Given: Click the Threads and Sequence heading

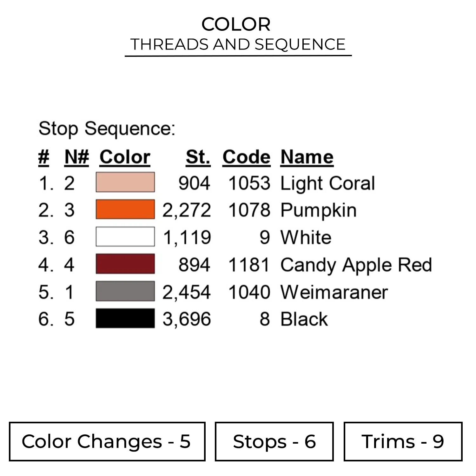Looking at the screenshot, I should point(238,44).
